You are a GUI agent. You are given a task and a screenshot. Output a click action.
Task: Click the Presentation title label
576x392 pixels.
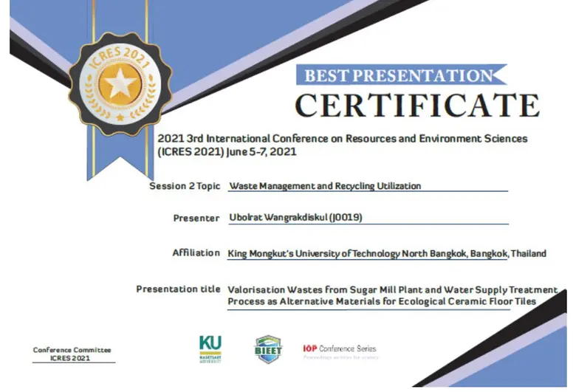click(178, 289)
